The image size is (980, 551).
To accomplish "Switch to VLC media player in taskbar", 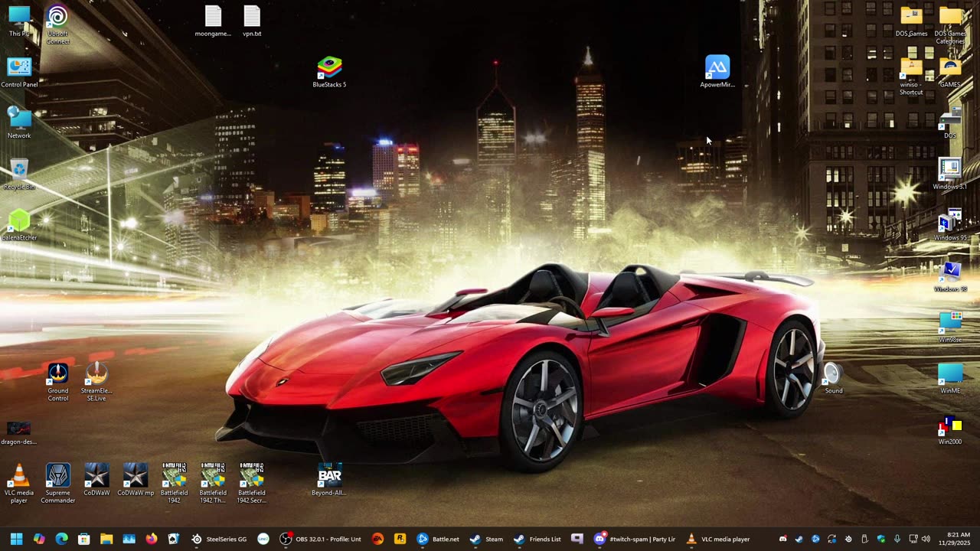I will (x=718, y=539).
